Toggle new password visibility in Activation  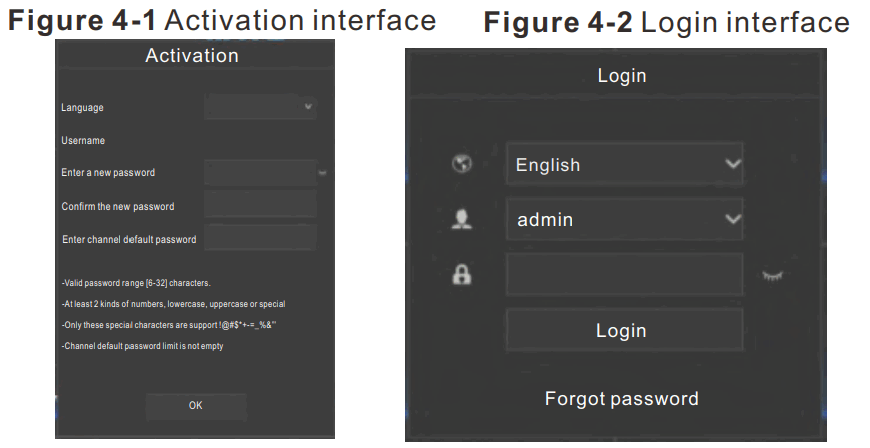(x=323, y=173)
